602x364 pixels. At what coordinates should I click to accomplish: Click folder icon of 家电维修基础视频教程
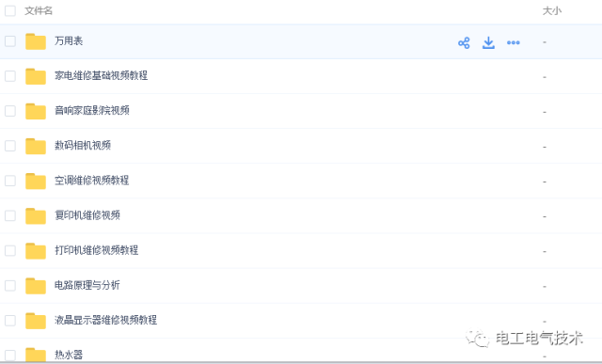pyautogui.click(x=36, y=76)
